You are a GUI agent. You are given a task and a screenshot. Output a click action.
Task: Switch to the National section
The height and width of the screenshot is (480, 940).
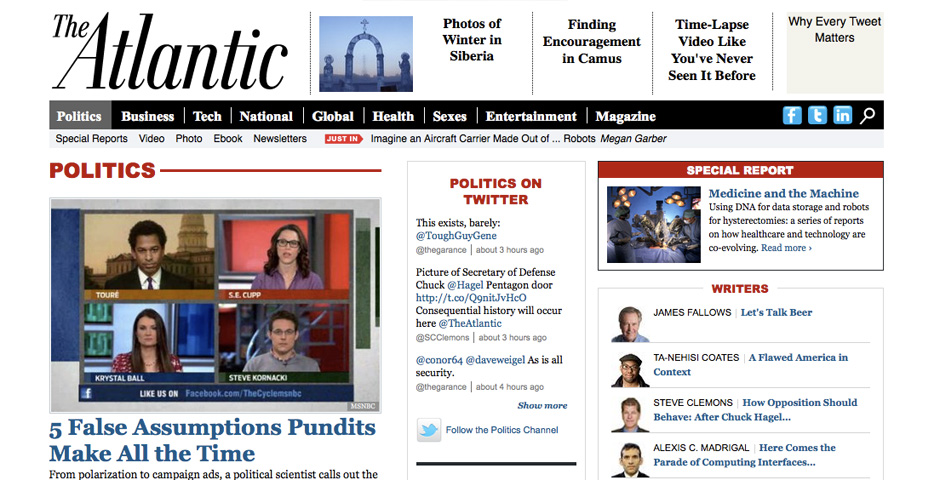coord(266,116)
